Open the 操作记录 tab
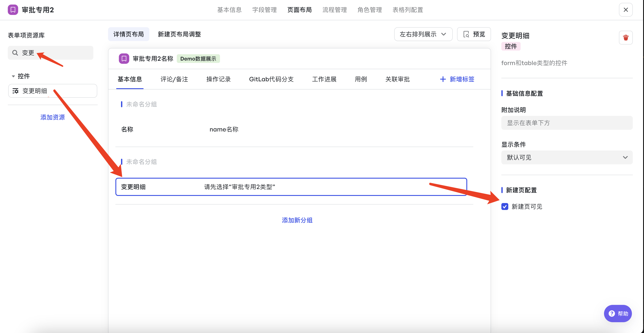This screenshot has width=644, height=333. [x=218, y=79]
